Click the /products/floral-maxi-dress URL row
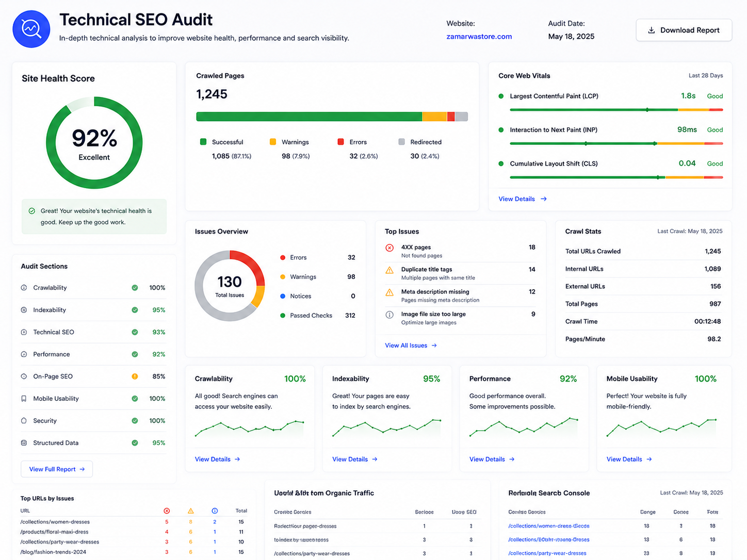The image size is (747, 560). (134, 532)
